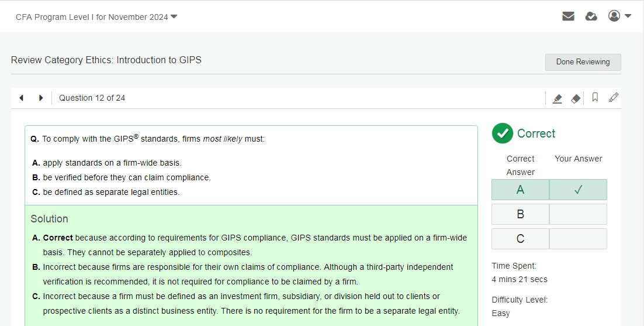Screen dimensions: 644x326
Task: Advance to the next question arrow
Action: [41, 98]
